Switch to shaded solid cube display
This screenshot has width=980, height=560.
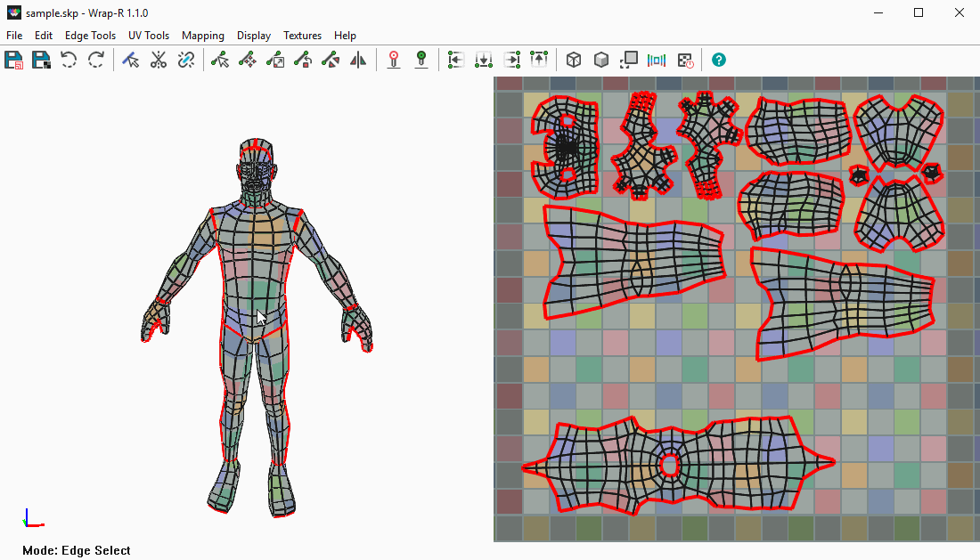click(x=602, y=60)
